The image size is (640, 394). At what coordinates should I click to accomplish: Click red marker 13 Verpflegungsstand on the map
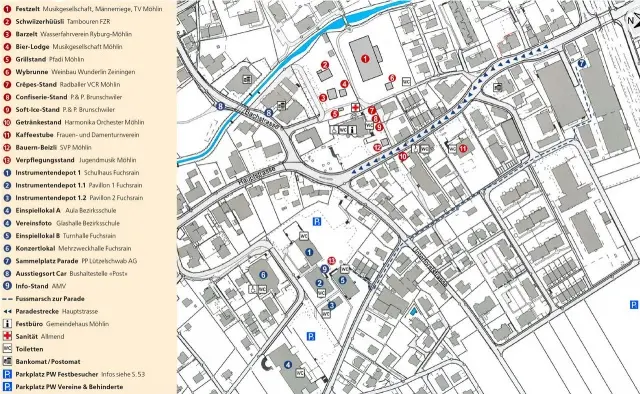coord(331,260)
